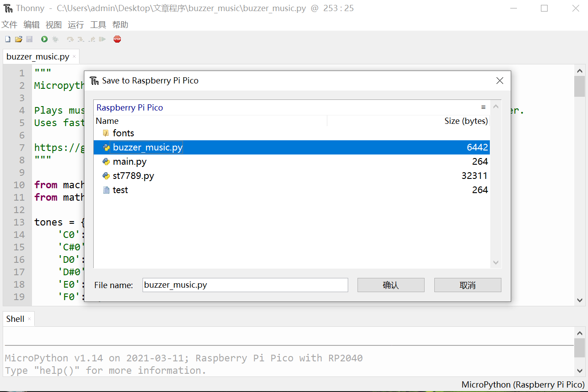Select the test file row
Image resolution: width=588 pixels, height=392 pixels.
[292, 190]
